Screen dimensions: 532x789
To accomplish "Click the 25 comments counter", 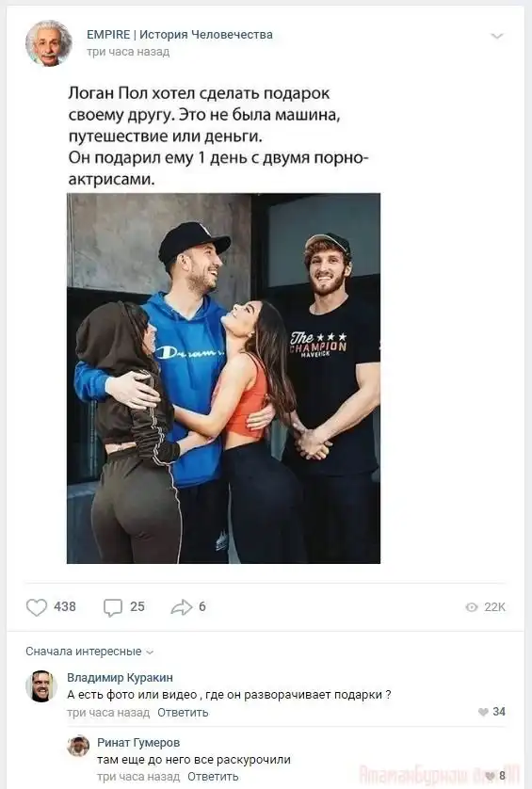I will coord(137,607).
